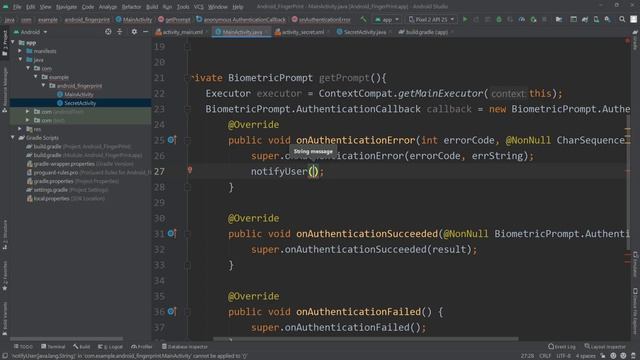The width and height of the screenshot is (640, 360).
Task: Expand the manifests folder
Action: (20, 51)
